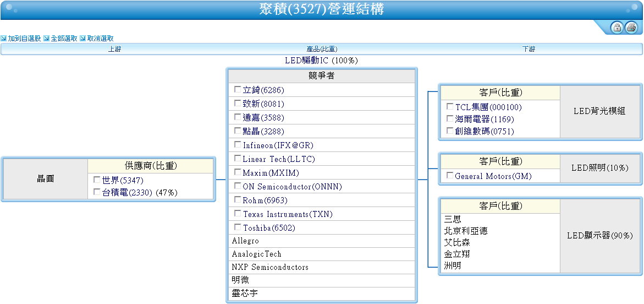This screenshot has height=304, width=644.
Task: Click the 三思 customer name
Action: (x=453, y=220)
